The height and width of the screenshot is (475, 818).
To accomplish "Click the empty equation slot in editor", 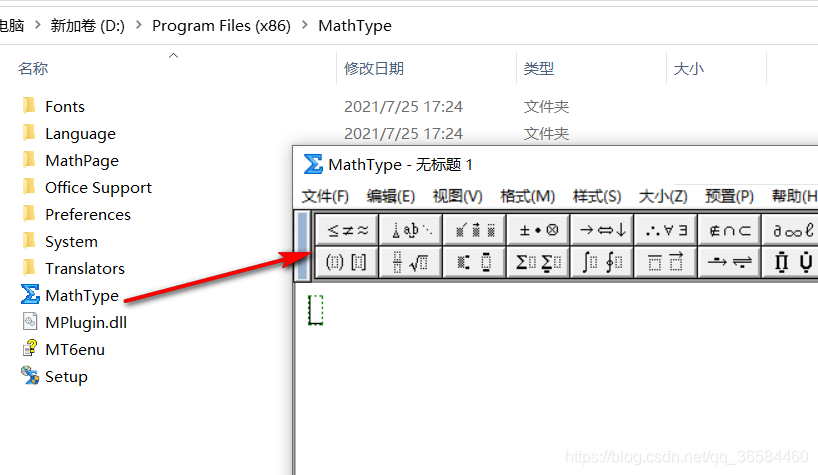I will click(316, 310).
